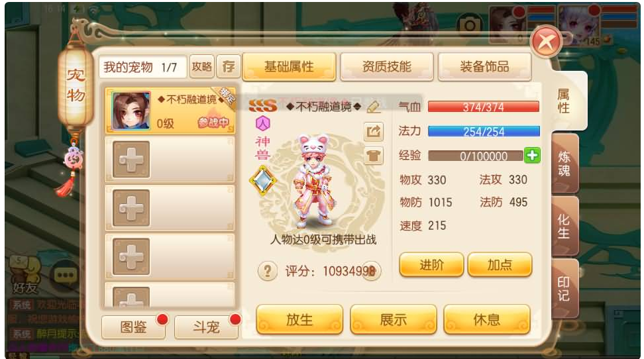Viewport: 644px width, 359px height.
Task: Click the 放生 release button
Action: coord(299,319)
